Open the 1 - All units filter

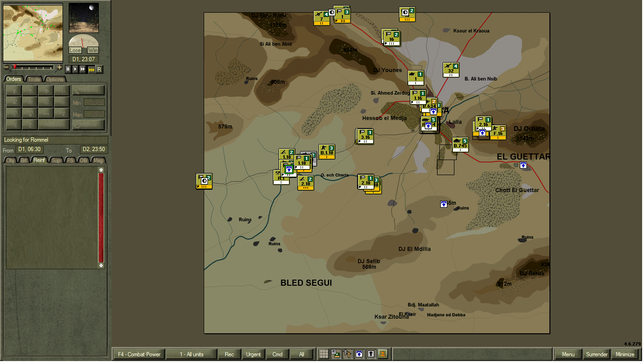[192, 354]
